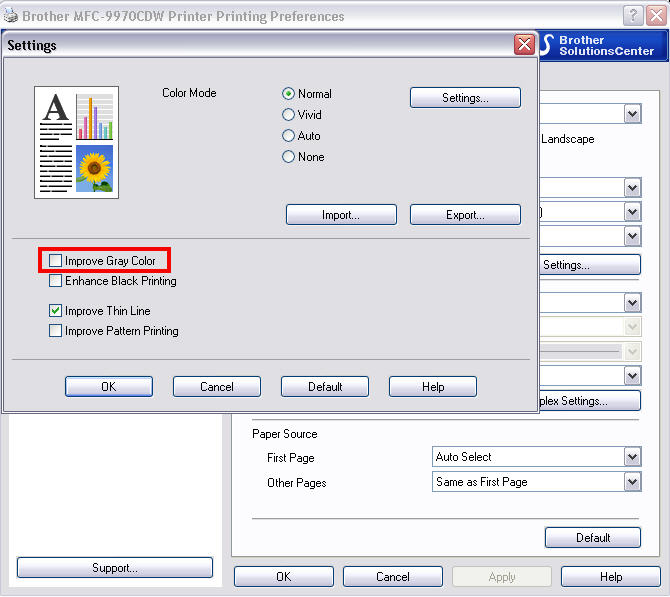670x597 pixels.
Task: Click the question mark help title button
Action: coord(631,16)
